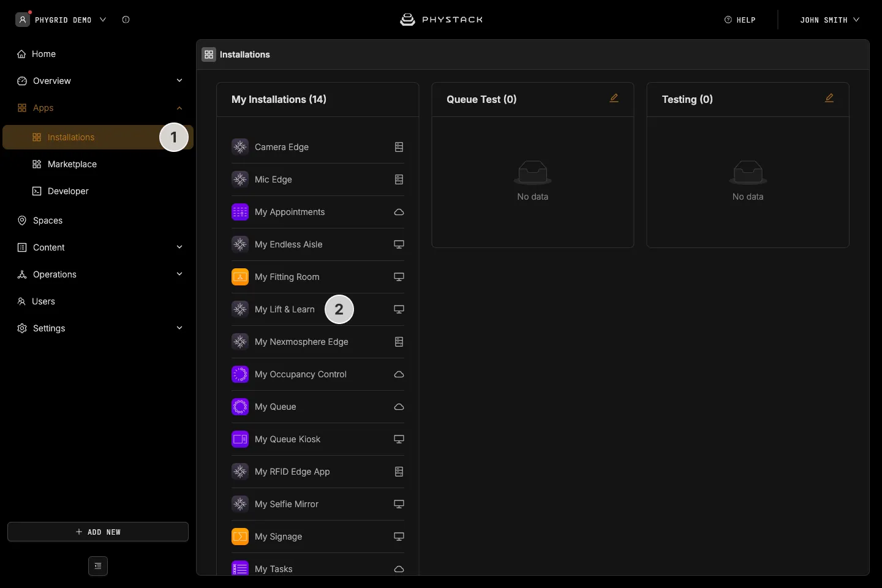Open the My Nexmosphere Edge installation
Image resolution: width=882 pixels, height=588 pixels.
click(318, 342)
